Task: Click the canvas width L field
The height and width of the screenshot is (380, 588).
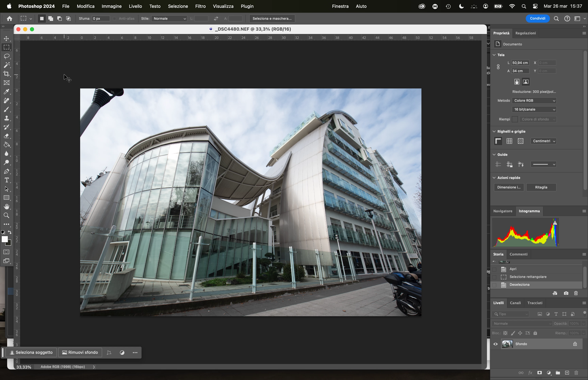Action: 520,63
